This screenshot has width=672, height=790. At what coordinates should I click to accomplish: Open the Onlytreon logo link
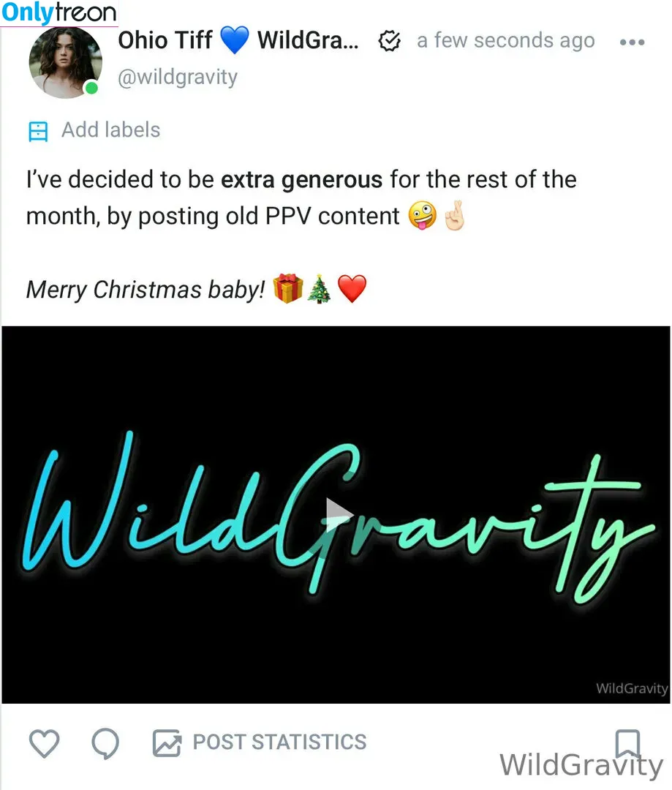[x=58, y=12]
